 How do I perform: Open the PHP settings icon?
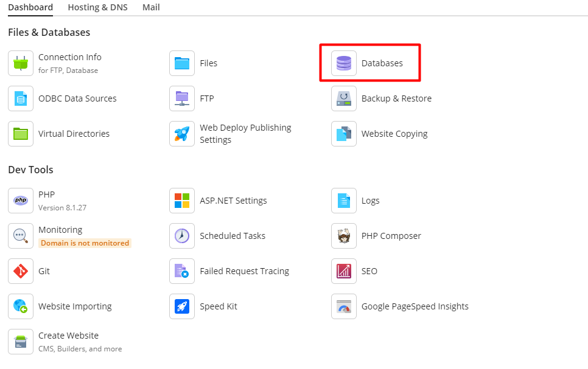point(21,201)
